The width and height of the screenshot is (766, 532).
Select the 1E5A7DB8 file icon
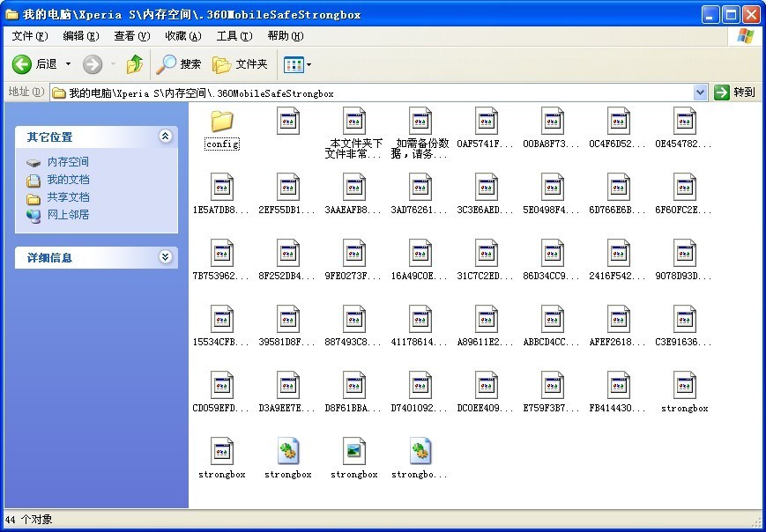[x=222, y=187]
